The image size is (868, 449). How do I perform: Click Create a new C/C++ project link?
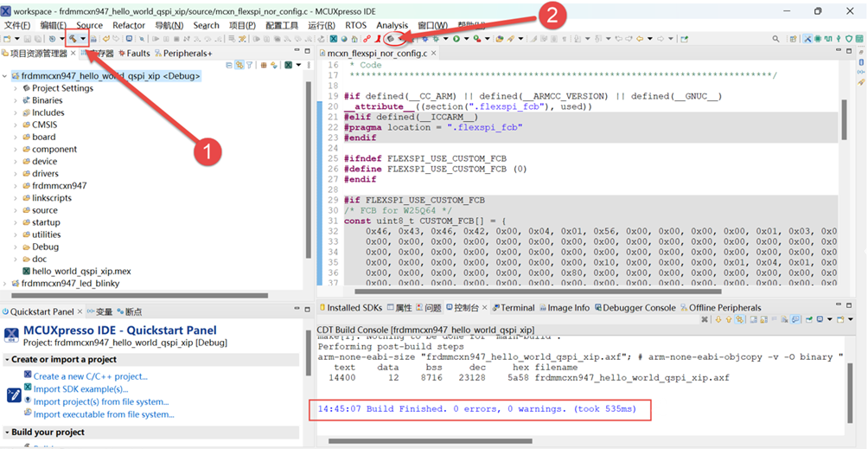(x=91, y=376)
